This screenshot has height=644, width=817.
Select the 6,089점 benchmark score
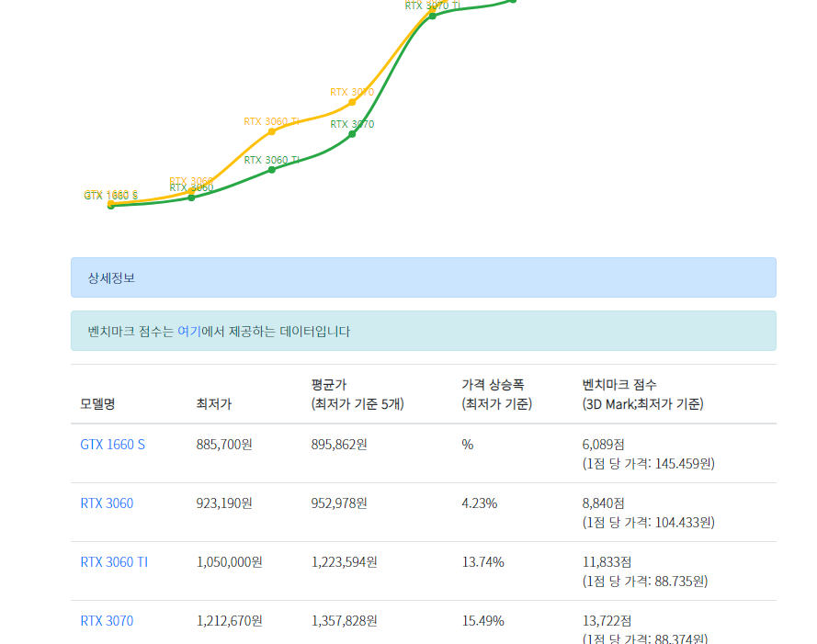[604, 445]
